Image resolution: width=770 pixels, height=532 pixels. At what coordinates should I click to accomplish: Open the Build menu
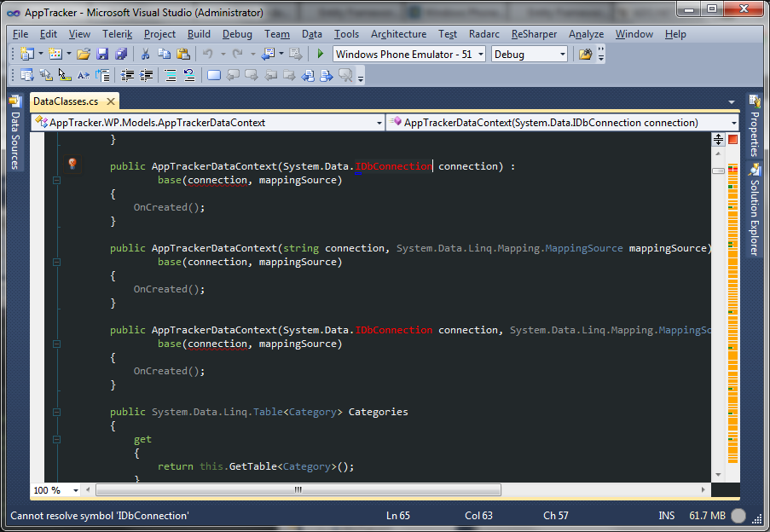click(x=199, y=34)
